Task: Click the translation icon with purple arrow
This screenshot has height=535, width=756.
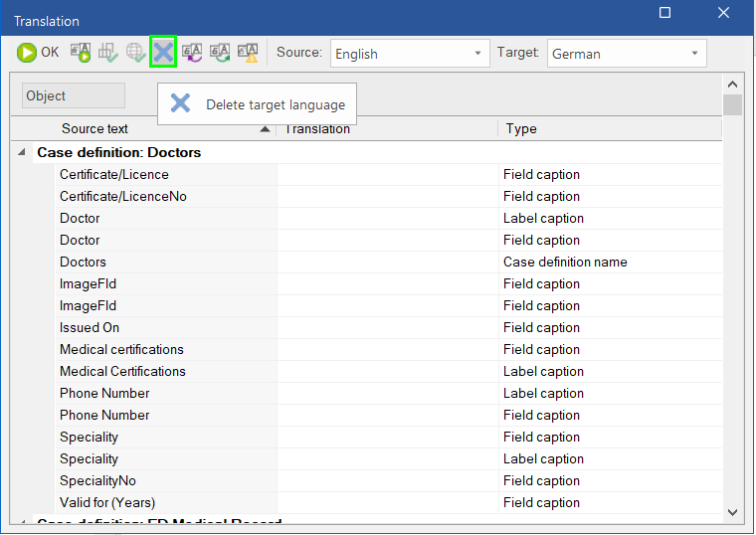Action: (x=192, y=52)
